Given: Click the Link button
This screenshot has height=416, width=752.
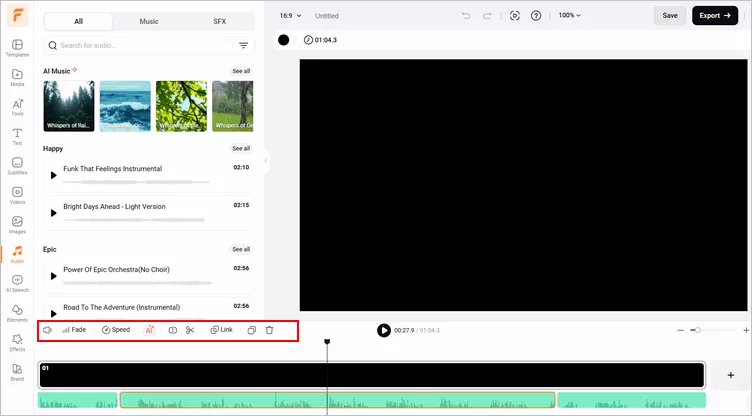Looking at the screenshot, I should [222, 330].
